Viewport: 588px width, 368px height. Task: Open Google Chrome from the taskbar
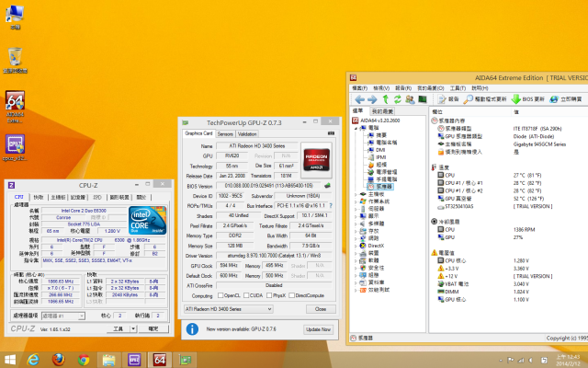click(84, 360)
